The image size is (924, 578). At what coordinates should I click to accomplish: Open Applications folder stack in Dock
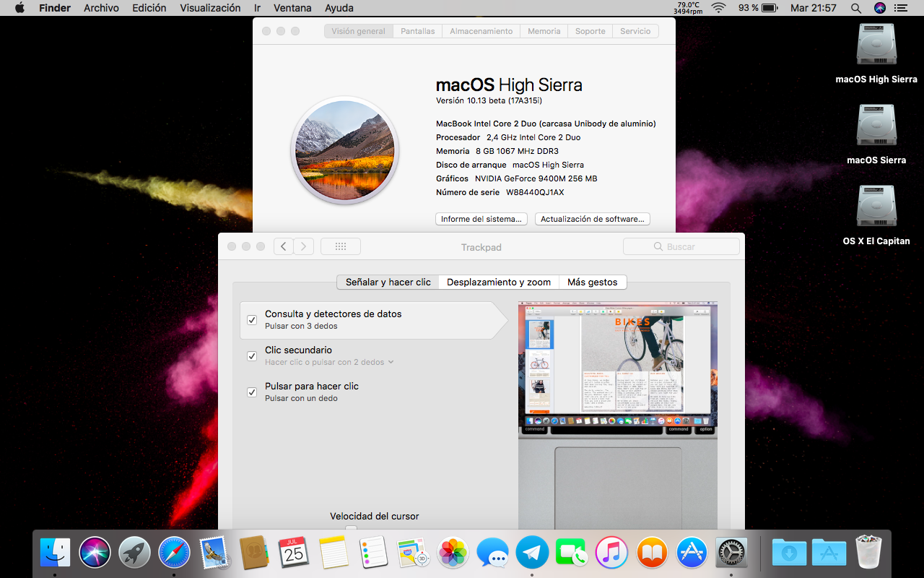pos(829,553)
